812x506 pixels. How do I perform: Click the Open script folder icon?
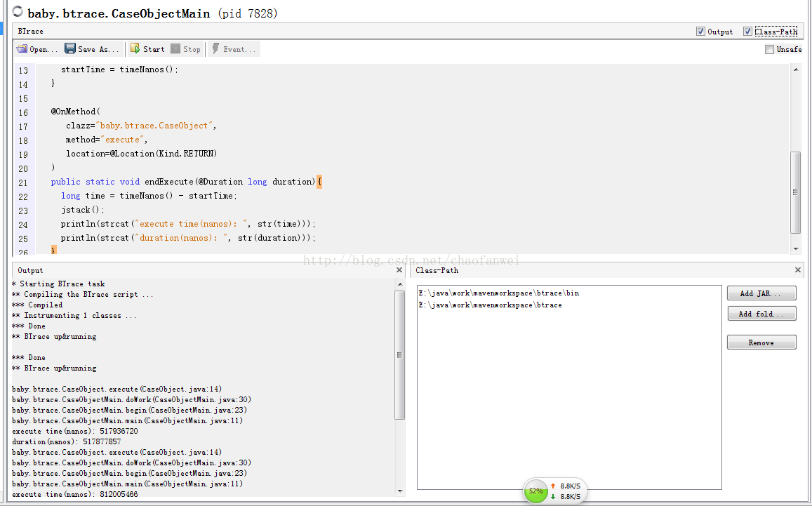coord(22,49)
